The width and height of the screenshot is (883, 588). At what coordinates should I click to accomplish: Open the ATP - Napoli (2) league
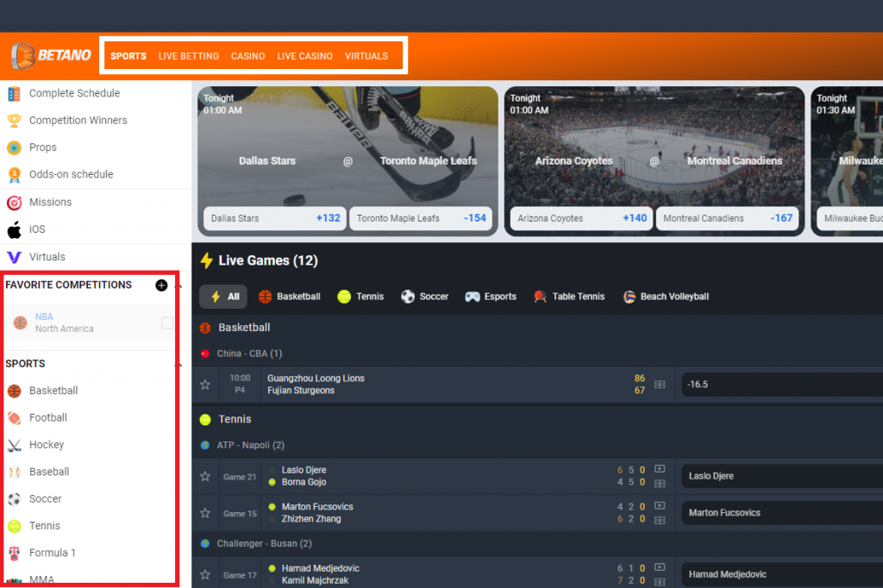[x=251, y=446]
